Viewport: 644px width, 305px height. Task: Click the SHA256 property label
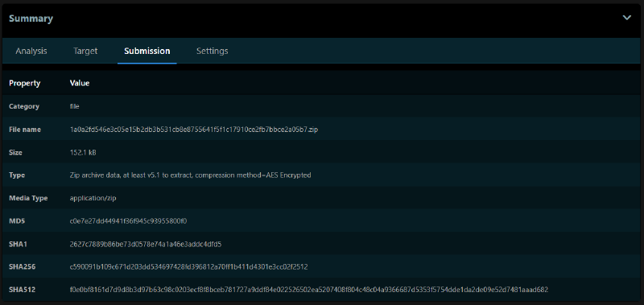click(23, 267)
